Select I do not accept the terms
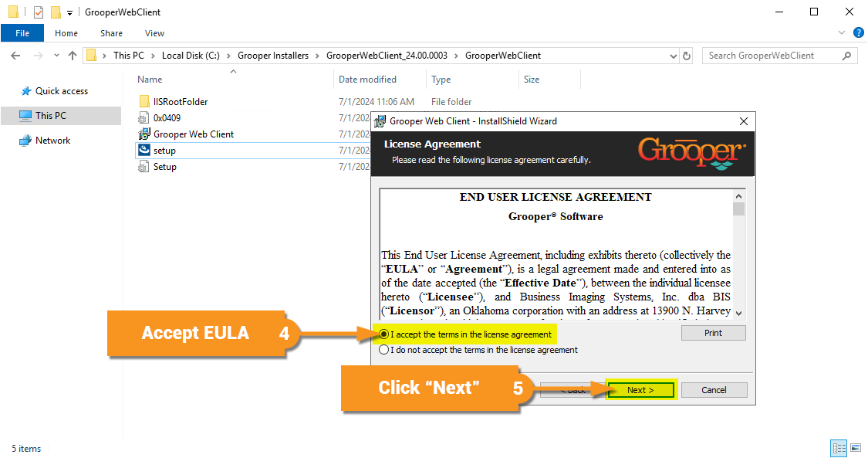 point(383,350)
